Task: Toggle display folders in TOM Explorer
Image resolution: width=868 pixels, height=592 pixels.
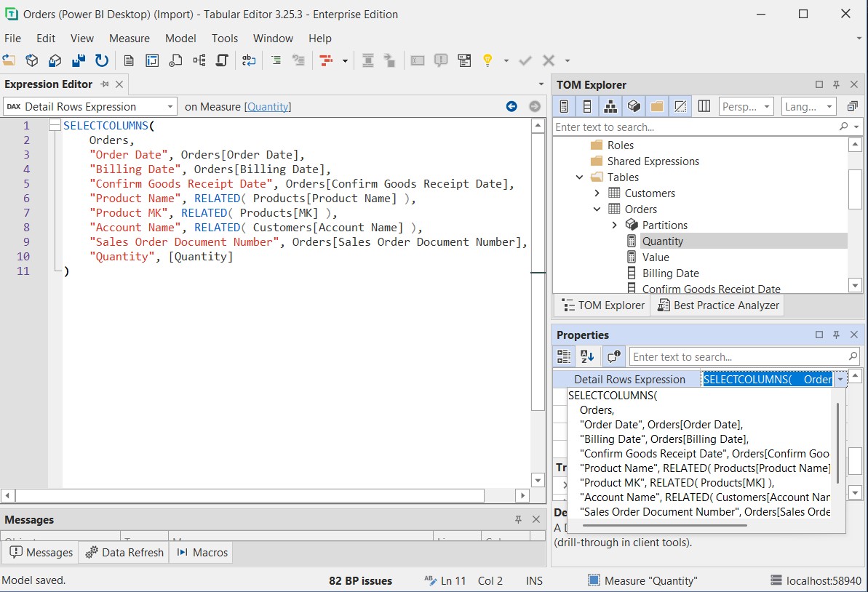Action: (657, 106)
